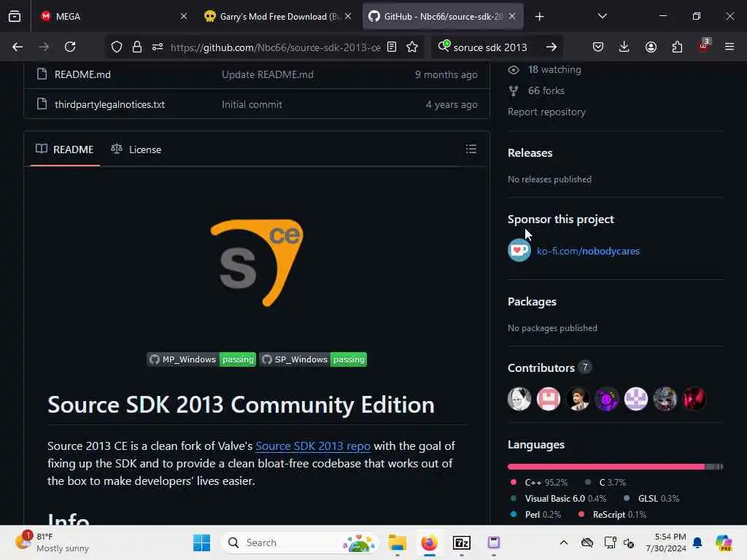
Task: Open a new browser tab
Action: pos(539,17)
